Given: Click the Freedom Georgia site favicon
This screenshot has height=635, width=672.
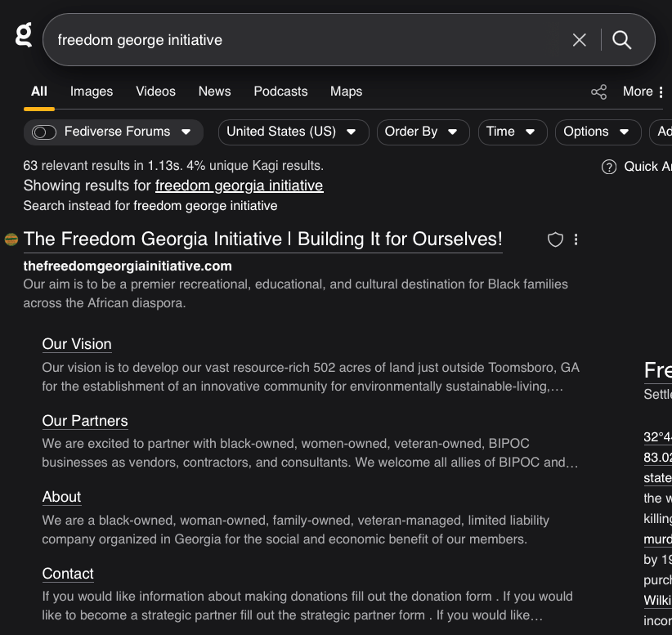Looking at the screenshot, I should coord(11,239).
